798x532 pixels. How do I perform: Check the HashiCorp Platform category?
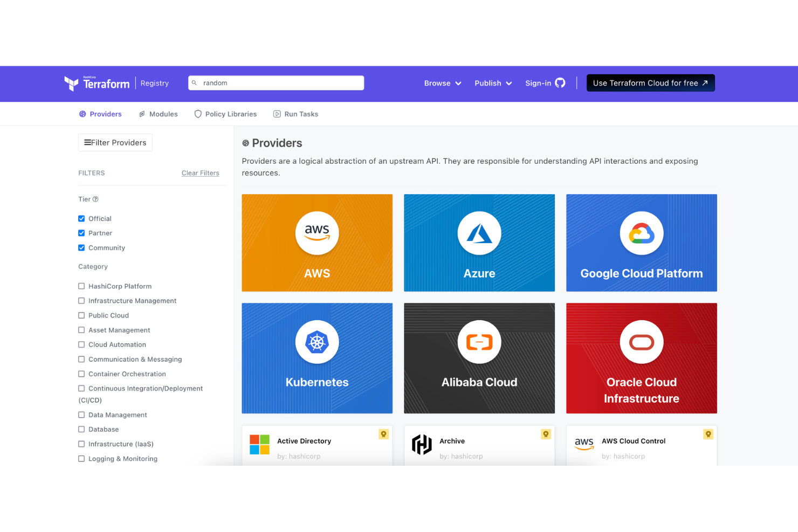pos(81,287)
